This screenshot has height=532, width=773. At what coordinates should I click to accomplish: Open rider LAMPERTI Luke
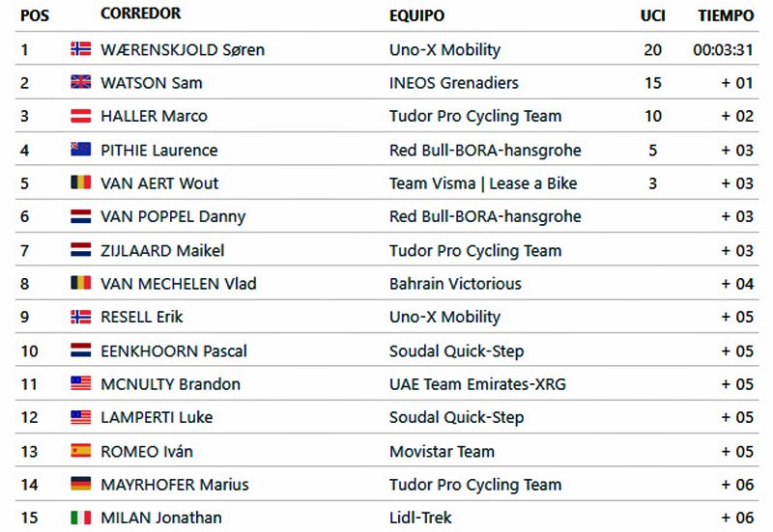[157, 417]
